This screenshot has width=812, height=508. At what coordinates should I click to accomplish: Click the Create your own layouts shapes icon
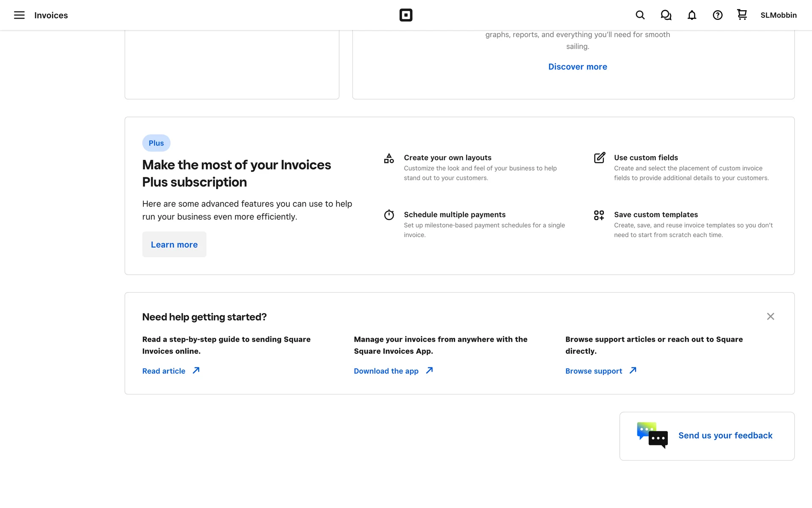(x=389, y=158)
